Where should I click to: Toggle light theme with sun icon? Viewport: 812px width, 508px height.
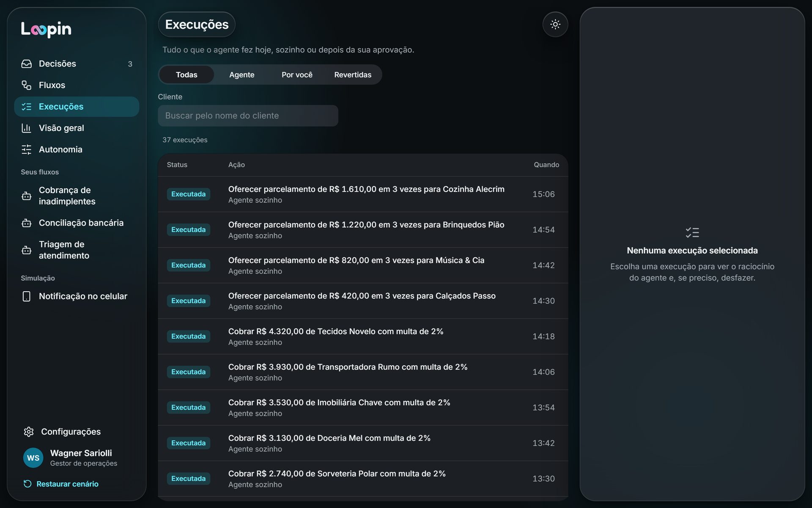click(555, 24)
